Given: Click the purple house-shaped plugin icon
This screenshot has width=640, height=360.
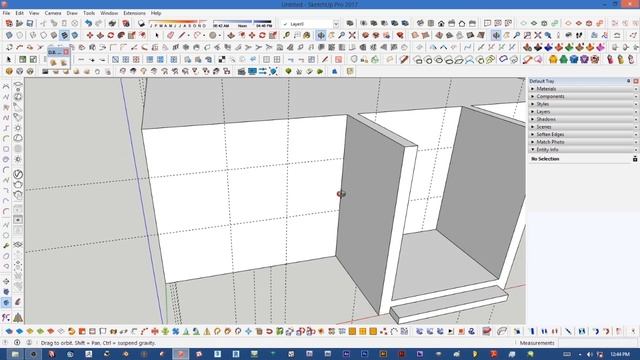Looking at the screenshot, I should coord(584,60).
